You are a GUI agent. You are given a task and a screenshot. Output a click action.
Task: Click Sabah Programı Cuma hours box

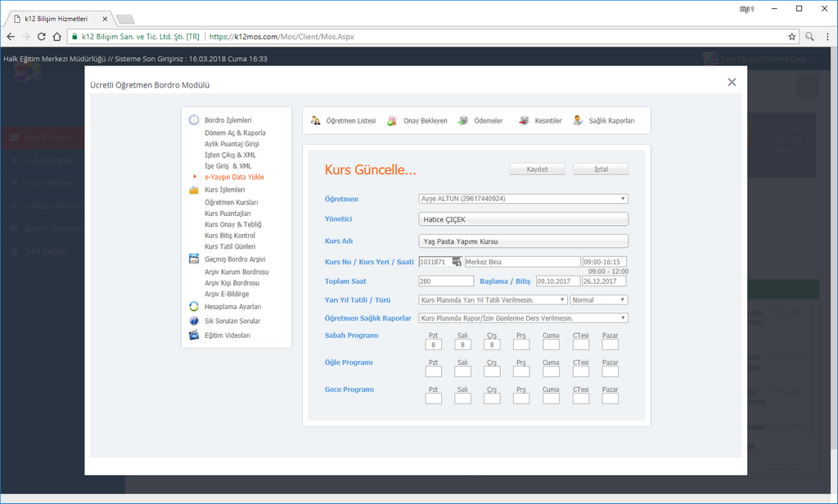(551, 344)
